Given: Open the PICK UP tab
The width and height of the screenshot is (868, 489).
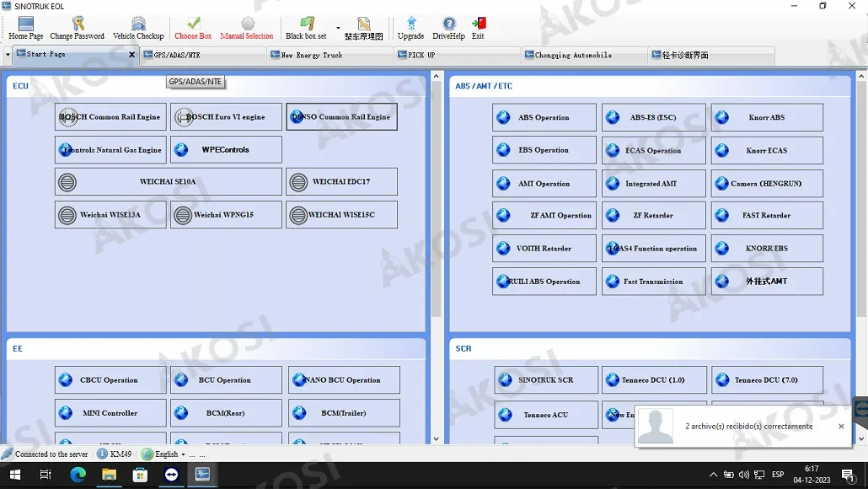Looking at the screenshot, I should pos(458,55).
